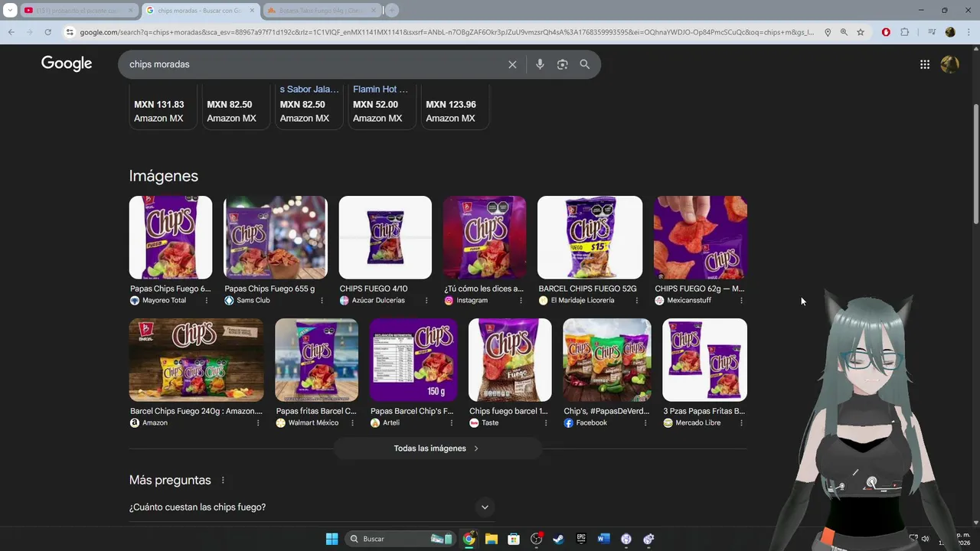Screen dimensions: 980x551
Task: Clear the search box with X icon
Action: (x=512, y=64)
